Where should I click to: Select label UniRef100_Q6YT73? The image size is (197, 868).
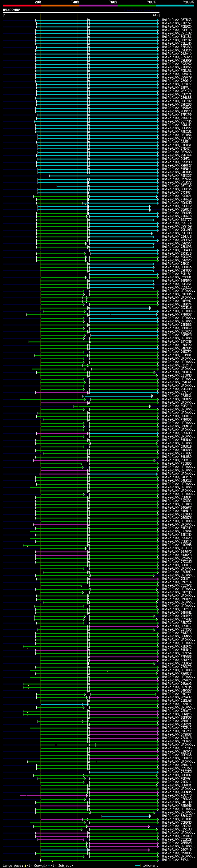tap(177, 91)
